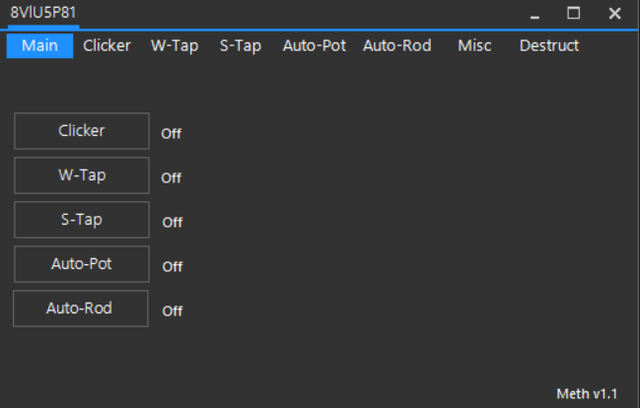Select the W-Tap tab
The height and width of the screenshot is (408, 640).
pyautogui.click(x=175, y=46)
